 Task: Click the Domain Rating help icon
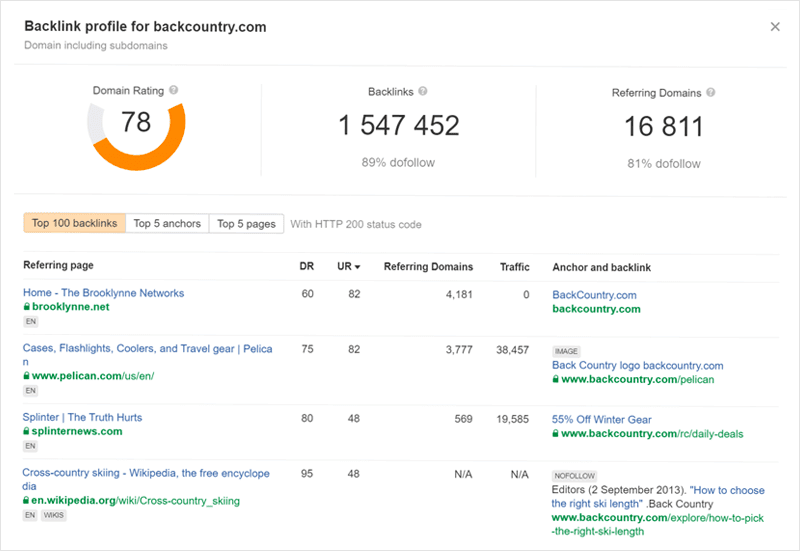tap(174, 90)
